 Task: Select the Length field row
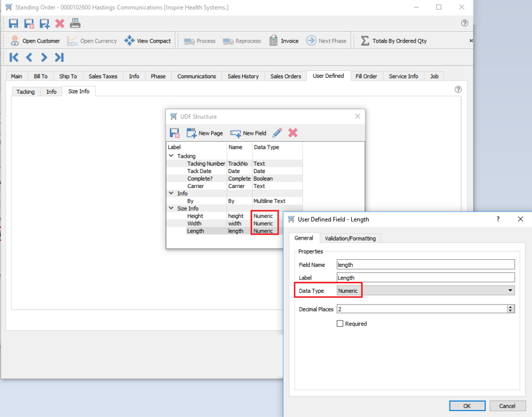[x=235, y=231]
